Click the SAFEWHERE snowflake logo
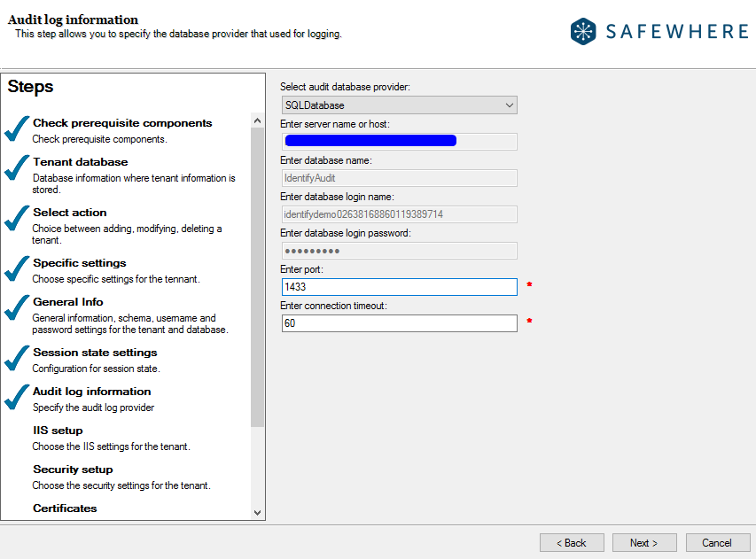The image size is (756, 559). (584, 30)
